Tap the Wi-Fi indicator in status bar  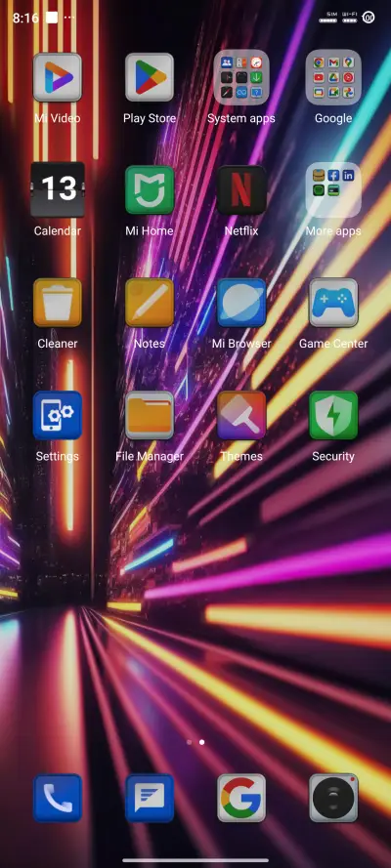click(350, 18)
